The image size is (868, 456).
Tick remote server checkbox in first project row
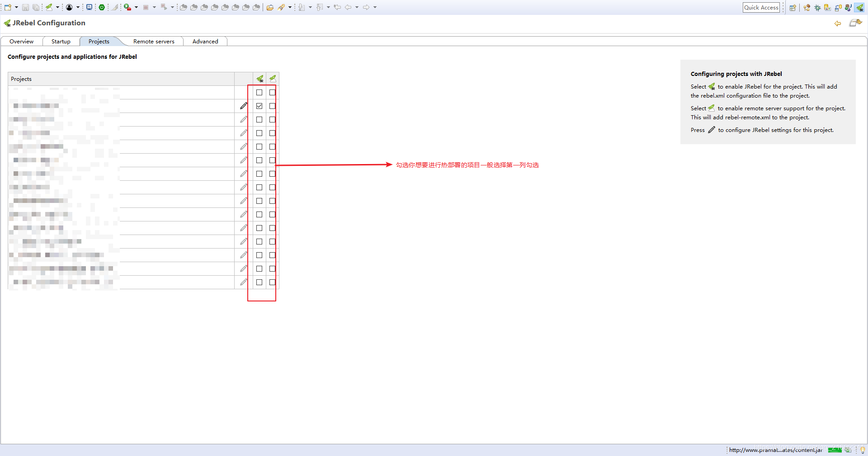[272, 92]
